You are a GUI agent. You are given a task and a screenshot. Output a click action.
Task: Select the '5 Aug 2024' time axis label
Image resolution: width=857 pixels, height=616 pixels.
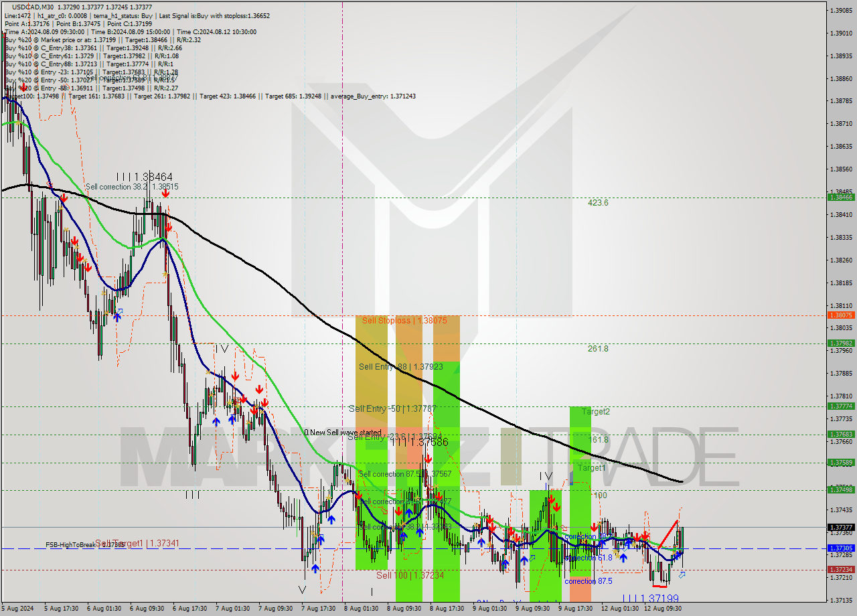coord(19,609)
